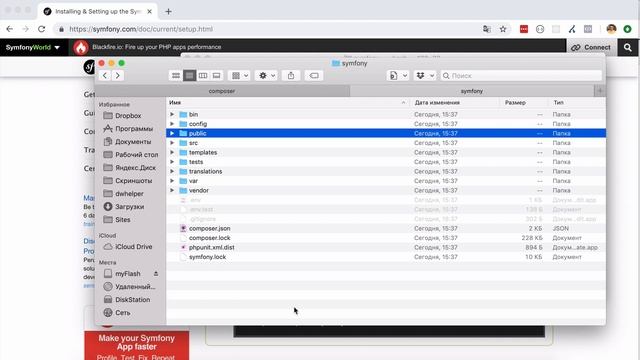This screenshot has height=360, width=640.
Task: Expand the config folder
Action: click(172, 124)
